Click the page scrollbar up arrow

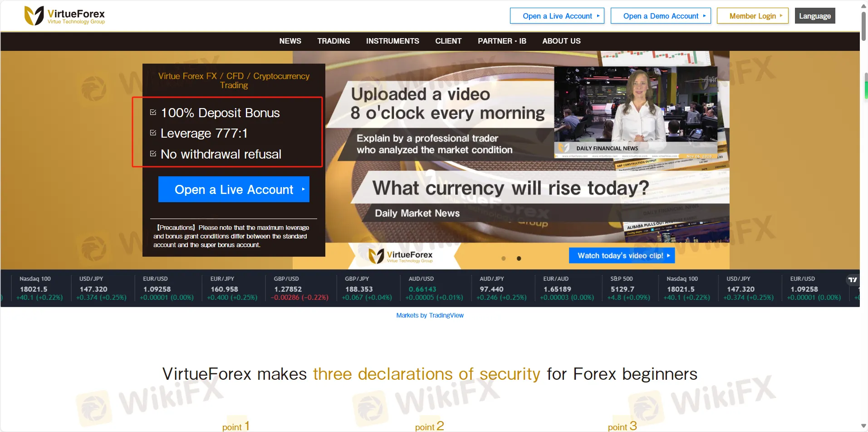864,5
